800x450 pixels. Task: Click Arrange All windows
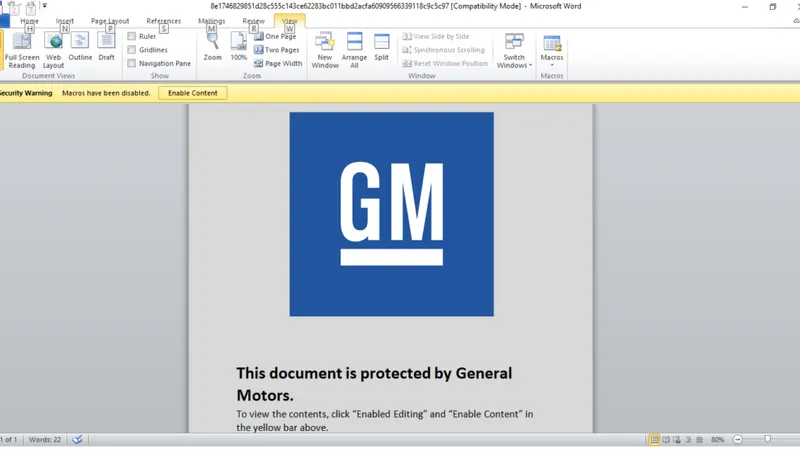point(354,50)
